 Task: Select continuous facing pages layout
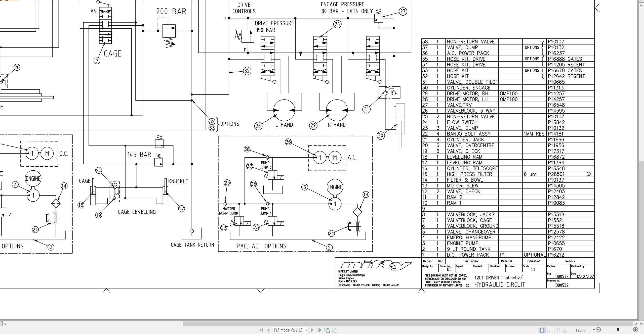coord(565,330)
